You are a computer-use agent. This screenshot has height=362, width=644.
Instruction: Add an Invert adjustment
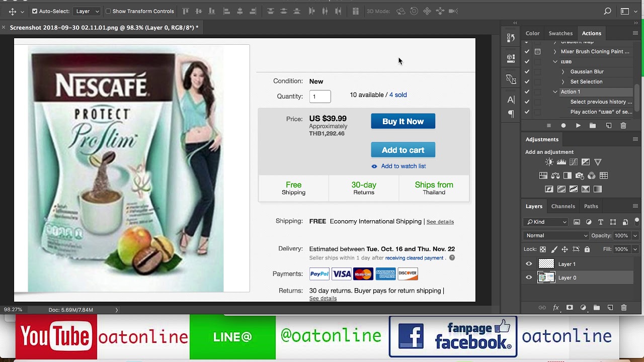549,189
